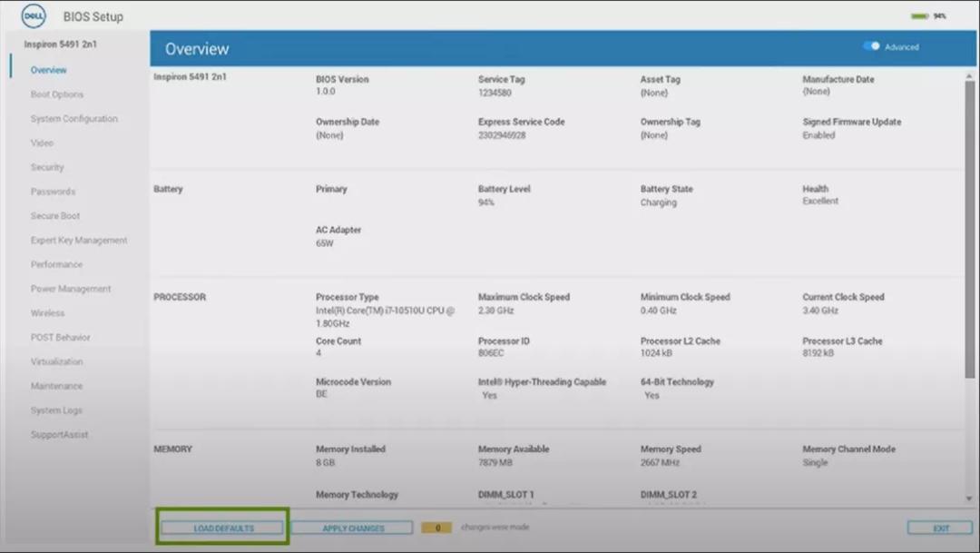Go to Security settings
Screen dimensions: 980x553
47,167
